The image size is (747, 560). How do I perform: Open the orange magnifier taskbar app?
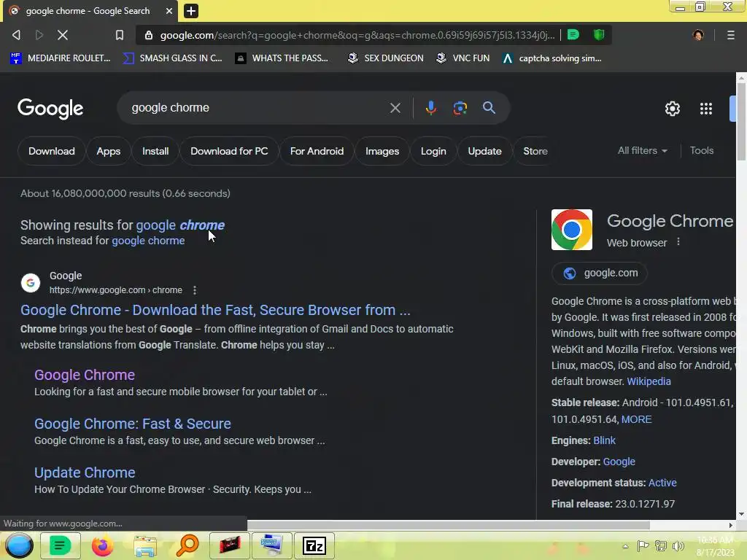point(187,545)
